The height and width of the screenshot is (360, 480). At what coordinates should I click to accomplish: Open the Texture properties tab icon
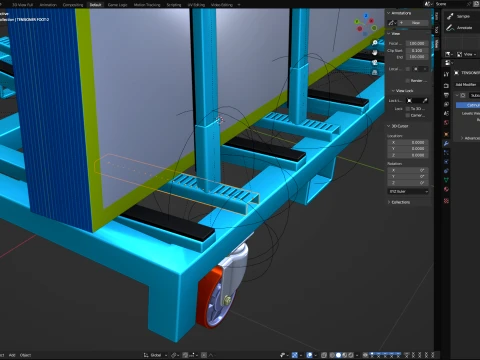coord(446,201)
